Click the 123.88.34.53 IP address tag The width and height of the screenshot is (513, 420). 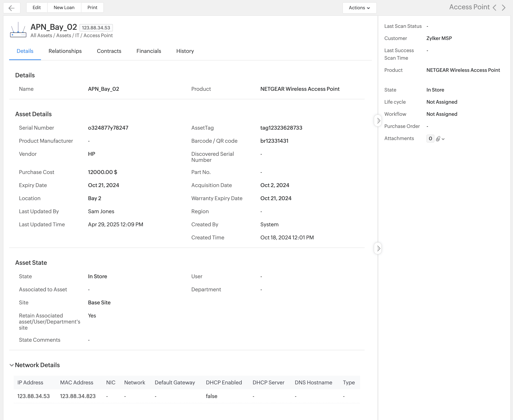96,28
